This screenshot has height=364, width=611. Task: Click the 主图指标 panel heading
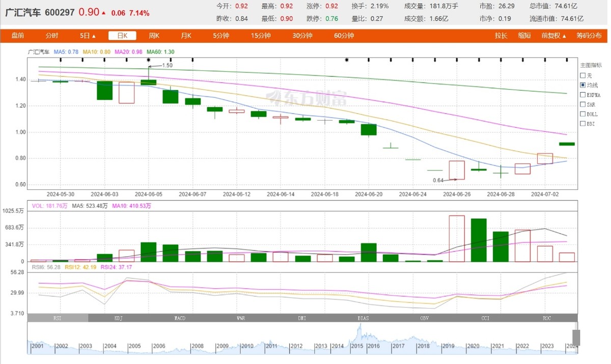tap(591, 66)
